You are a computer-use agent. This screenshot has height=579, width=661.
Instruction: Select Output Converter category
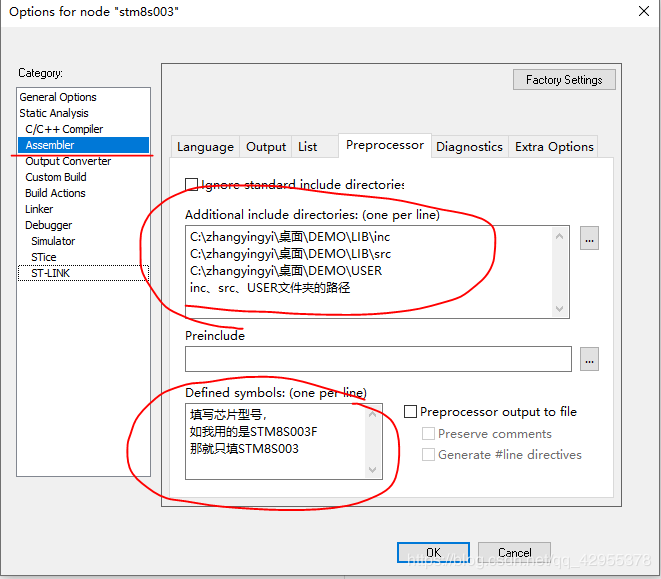[x=68, y=161]
